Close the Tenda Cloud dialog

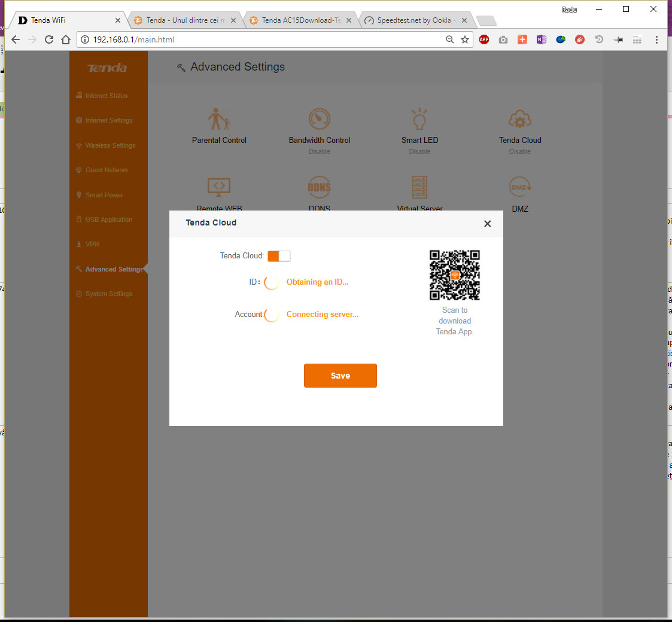pyautogui.click(x=487, y=224)
